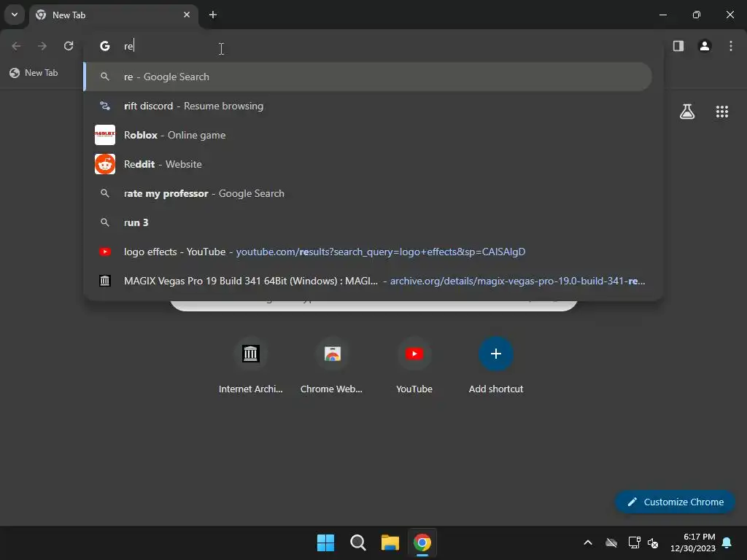Click the Google G icon in address bar
The image size is (747, 560).
tap(105, 46)
